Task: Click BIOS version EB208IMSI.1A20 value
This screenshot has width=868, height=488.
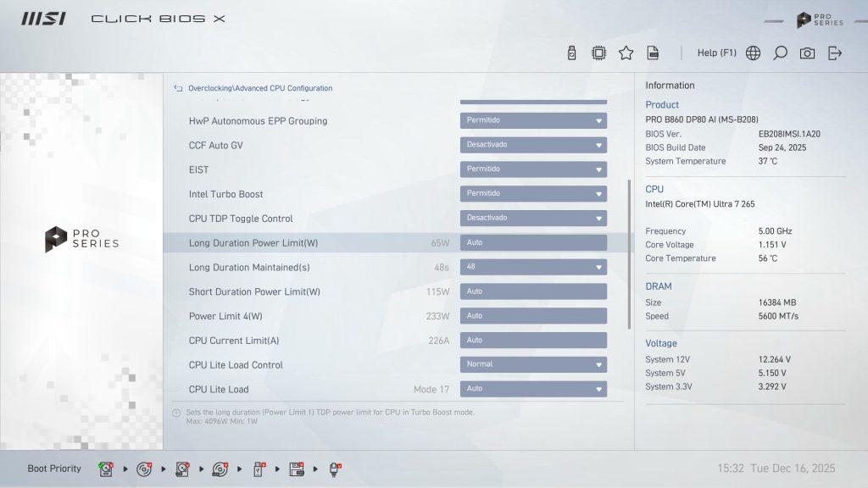Action: click(x=789, y=134)
